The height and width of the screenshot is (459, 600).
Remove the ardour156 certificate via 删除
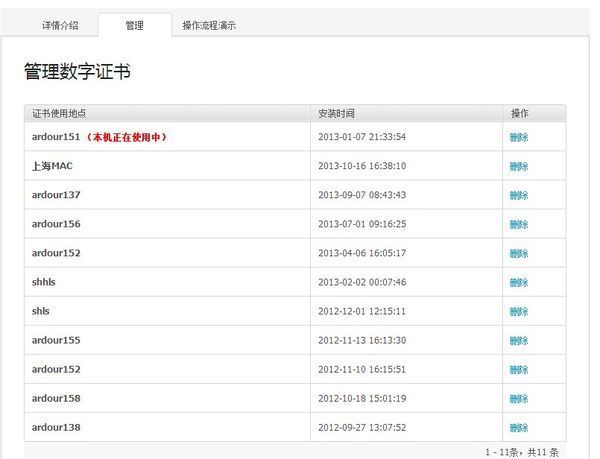pyautogui.click(x=518, y=224)
